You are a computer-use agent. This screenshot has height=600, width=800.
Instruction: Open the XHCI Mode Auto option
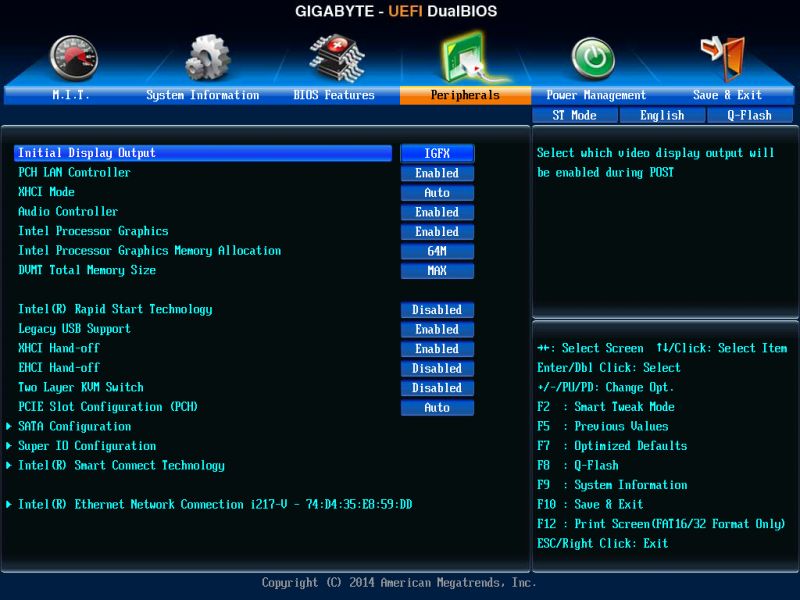tap(437, 192)
